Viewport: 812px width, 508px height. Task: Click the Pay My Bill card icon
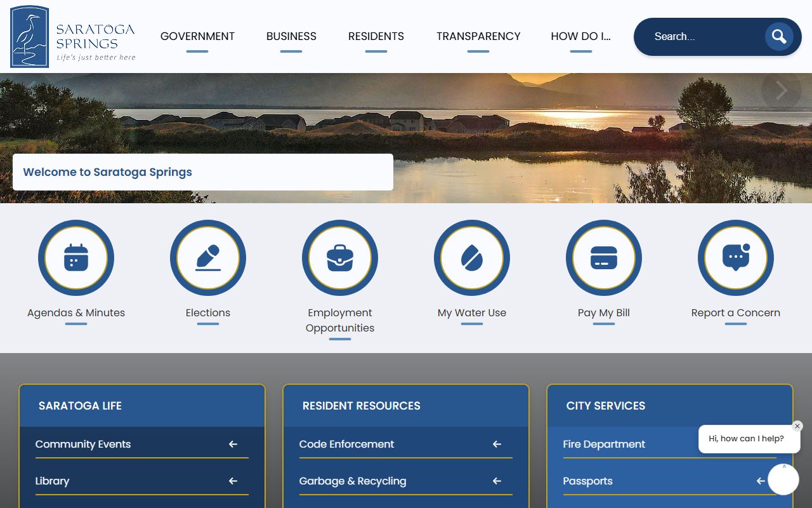point(604,258)
